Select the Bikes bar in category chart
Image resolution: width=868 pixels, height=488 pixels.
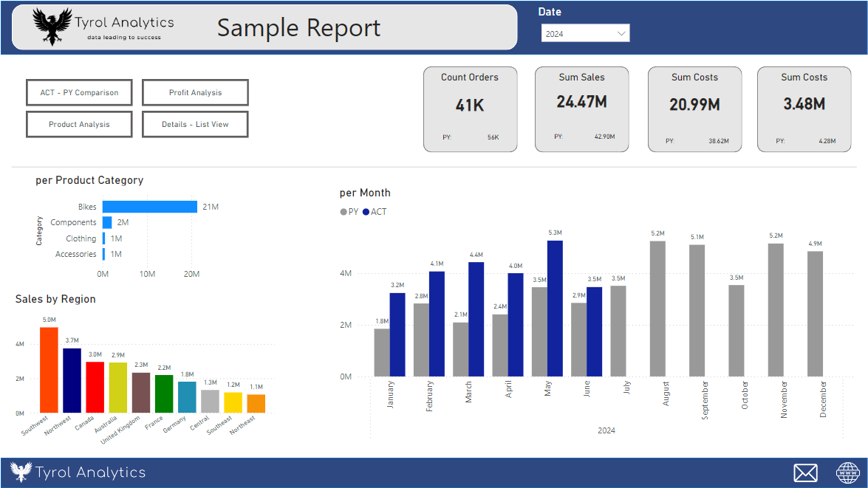pyautogui.click(x=150, y=207)
